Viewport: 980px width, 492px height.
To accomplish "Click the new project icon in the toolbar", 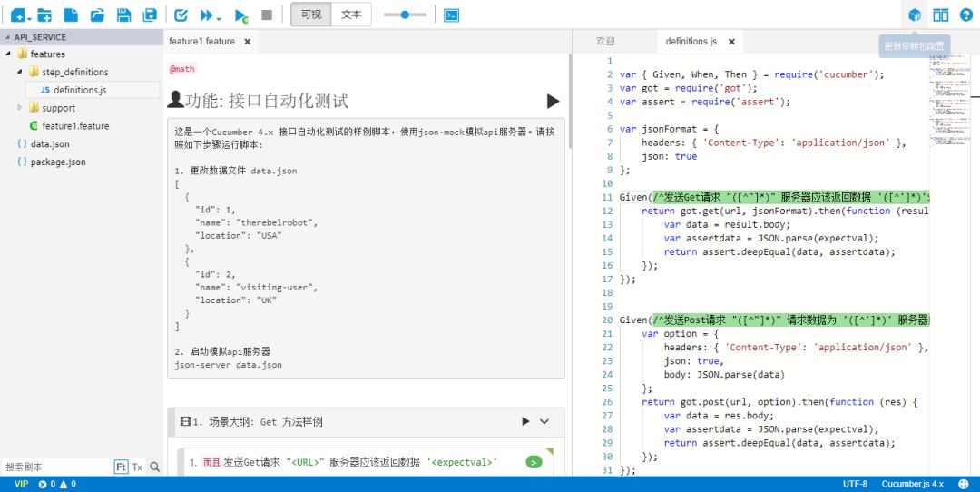I will (18, 15).
